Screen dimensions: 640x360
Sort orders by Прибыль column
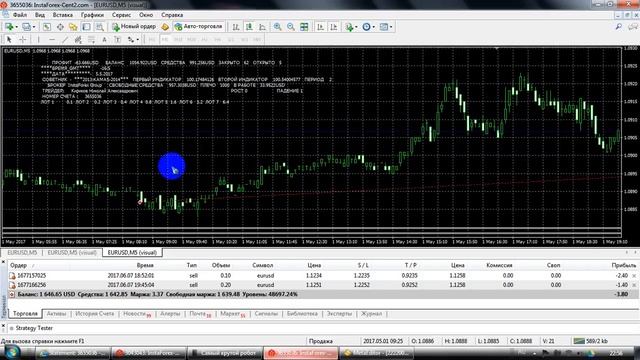click(x=623, y=265)
